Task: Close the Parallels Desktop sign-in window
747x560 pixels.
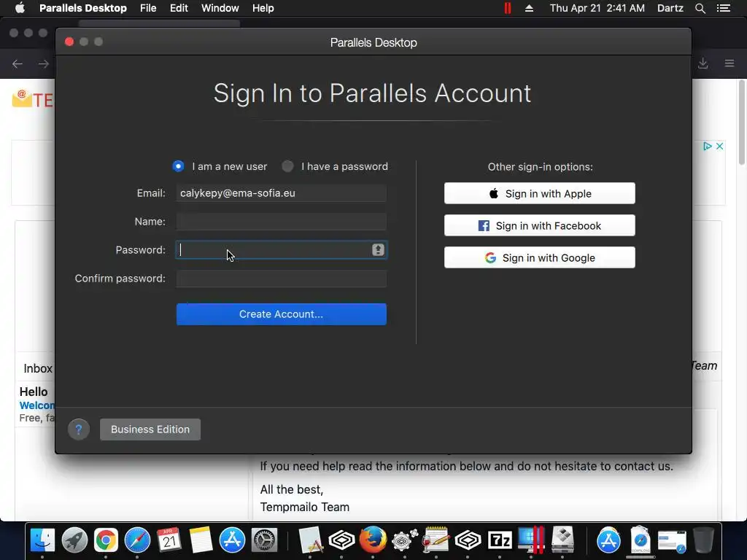Action: [69, 42]
